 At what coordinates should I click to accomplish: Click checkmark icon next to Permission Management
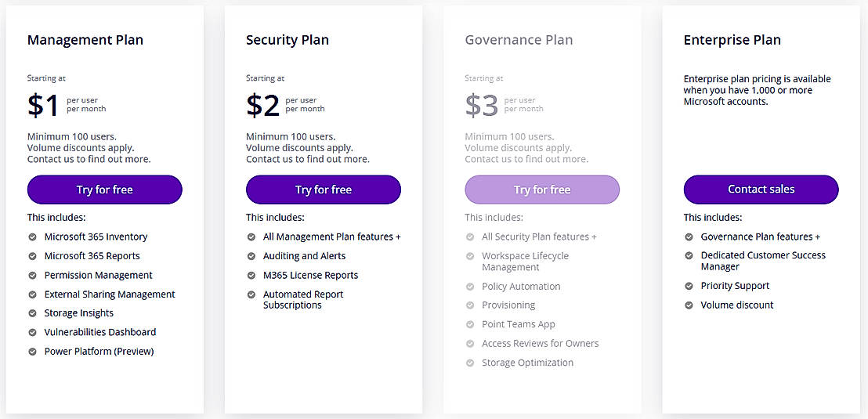pos(33,275)
